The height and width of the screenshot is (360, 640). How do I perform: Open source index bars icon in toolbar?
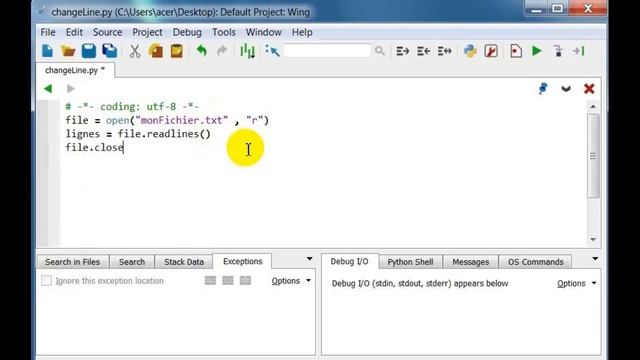coord(247,51)
